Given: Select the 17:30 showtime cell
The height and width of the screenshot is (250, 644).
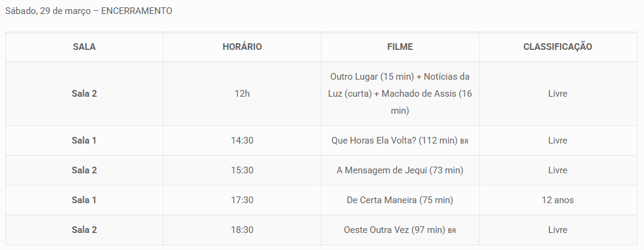Looking at the screenshot, I should point(242,200).
